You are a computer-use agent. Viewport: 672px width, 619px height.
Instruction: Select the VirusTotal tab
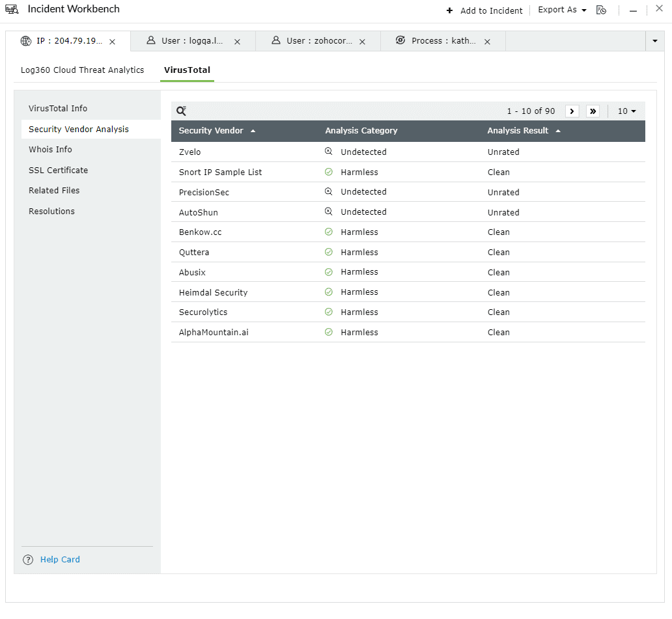pos(187,70)
